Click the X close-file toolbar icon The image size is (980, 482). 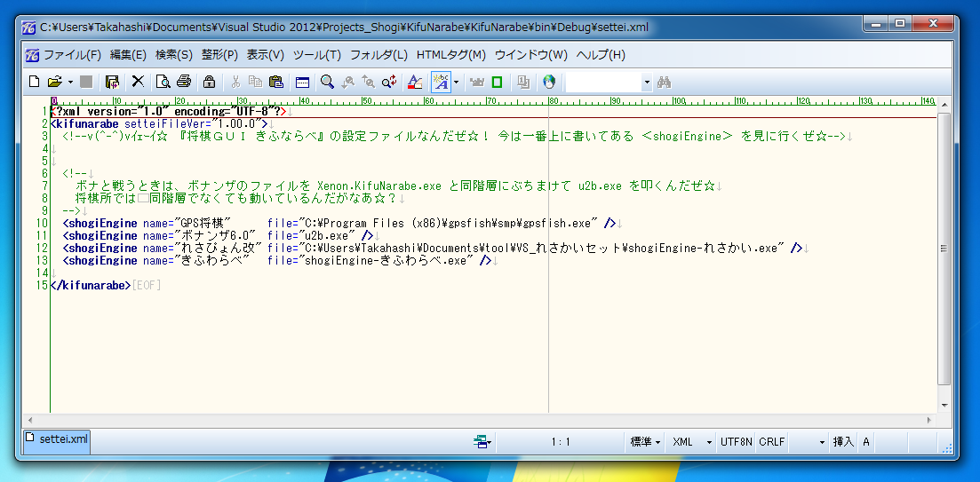tap(138, 82)
